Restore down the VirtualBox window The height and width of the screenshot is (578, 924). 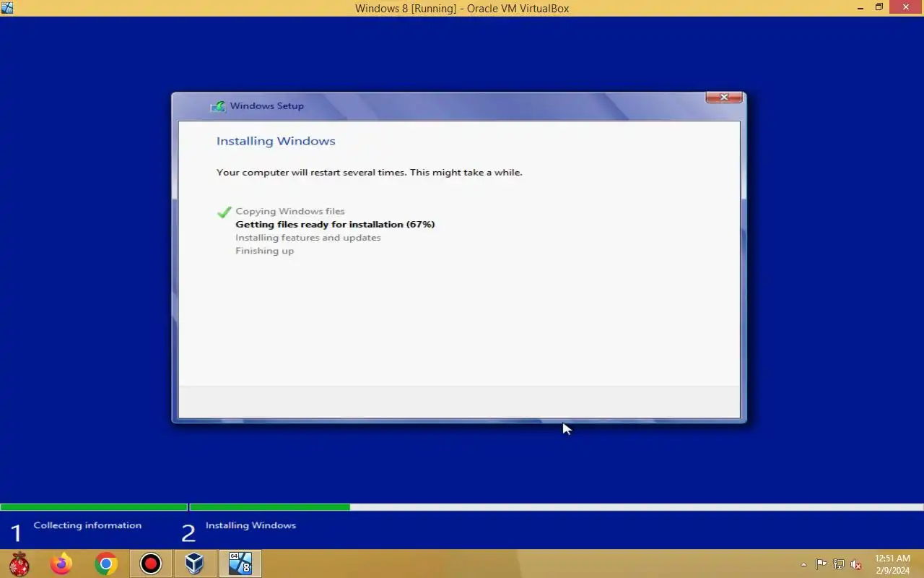pyautogui.click(x=879, y=7)
